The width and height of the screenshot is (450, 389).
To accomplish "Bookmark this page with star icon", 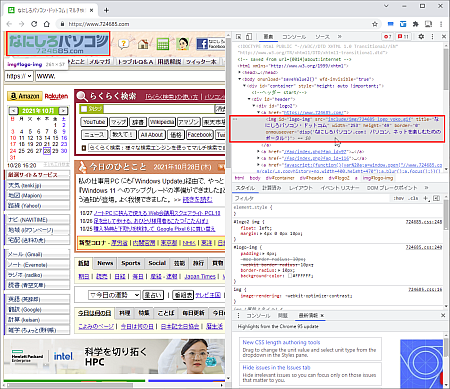I will click(x=375, y=24).
